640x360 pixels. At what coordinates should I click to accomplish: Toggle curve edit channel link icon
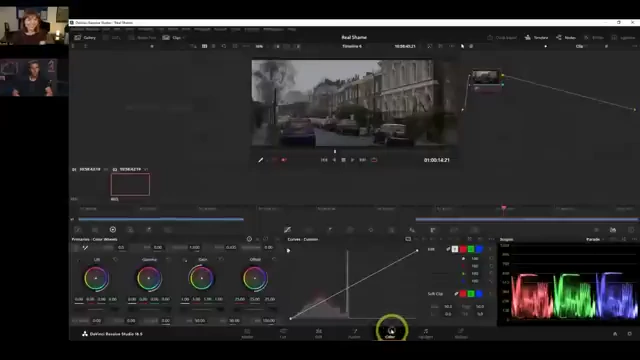tap(448, 249)
